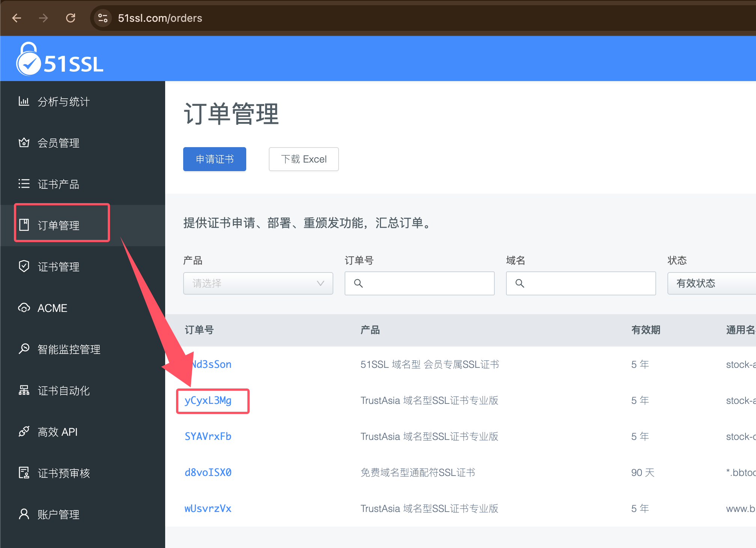The width and height of the screenshot is (756, 548).
Task: Select 证书预审核 sidebar menu item
Action: [x=63, y=473]
